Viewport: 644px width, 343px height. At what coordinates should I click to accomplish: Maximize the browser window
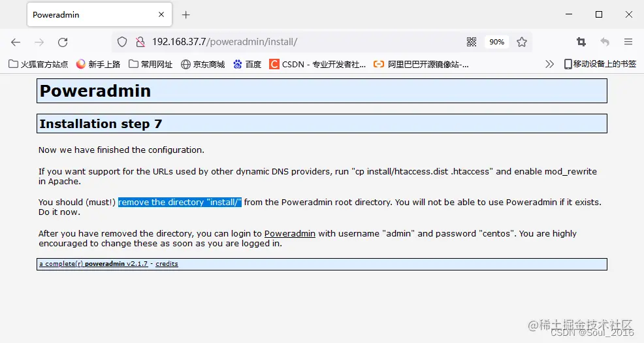[x=599, y=14]
